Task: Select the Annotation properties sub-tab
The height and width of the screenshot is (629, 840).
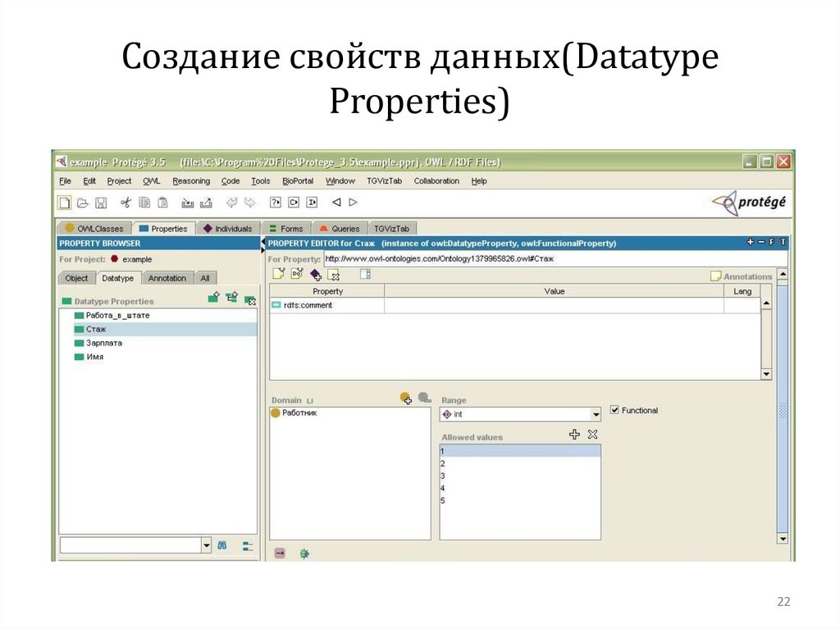Action: [167, 278]
